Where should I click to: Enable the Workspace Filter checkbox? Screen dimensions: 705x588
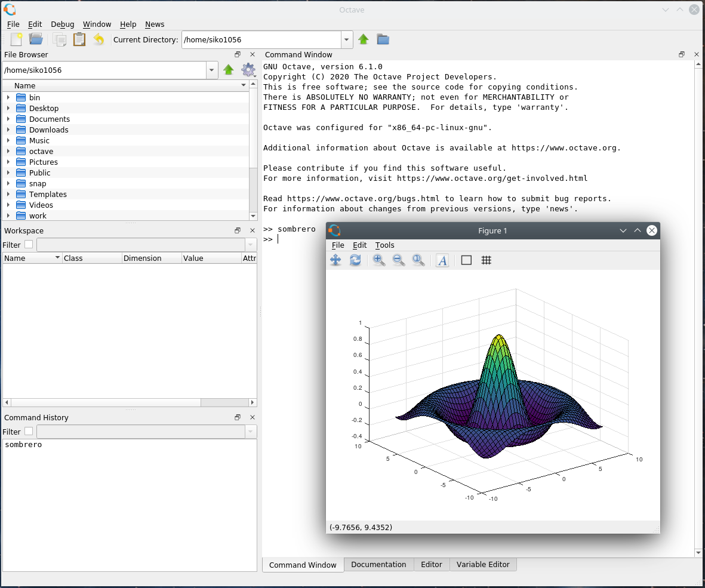click(x=29, y=245)
